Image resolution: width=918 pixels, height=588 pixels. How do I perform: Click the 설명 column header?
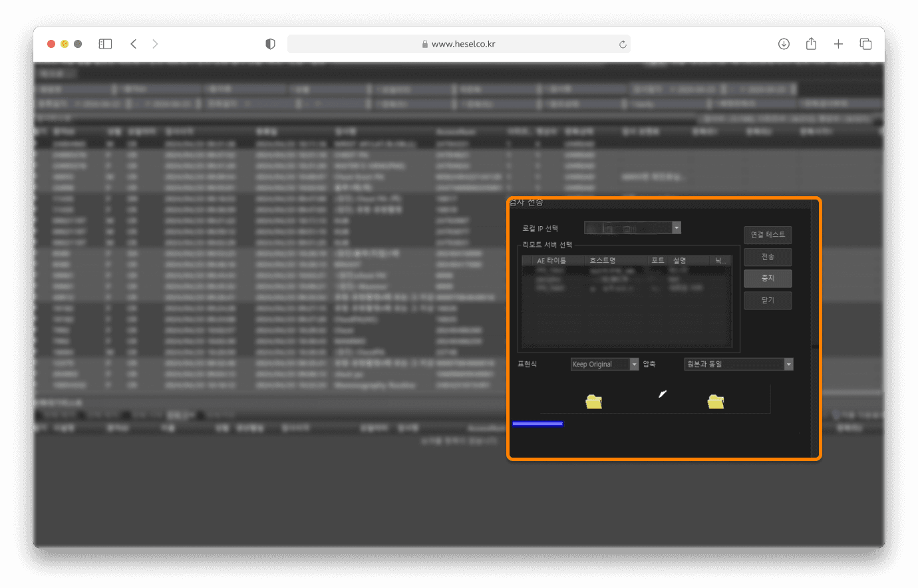(690, 261)
